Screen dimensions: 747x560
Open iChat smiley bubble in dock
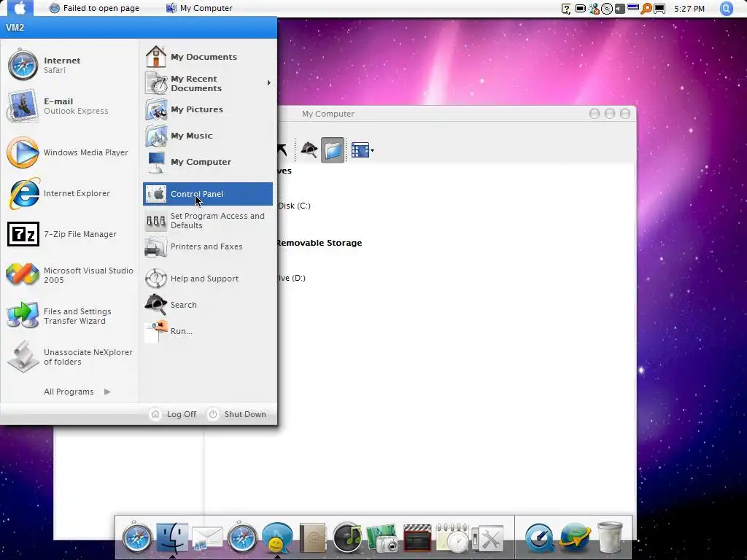point(277,537)
